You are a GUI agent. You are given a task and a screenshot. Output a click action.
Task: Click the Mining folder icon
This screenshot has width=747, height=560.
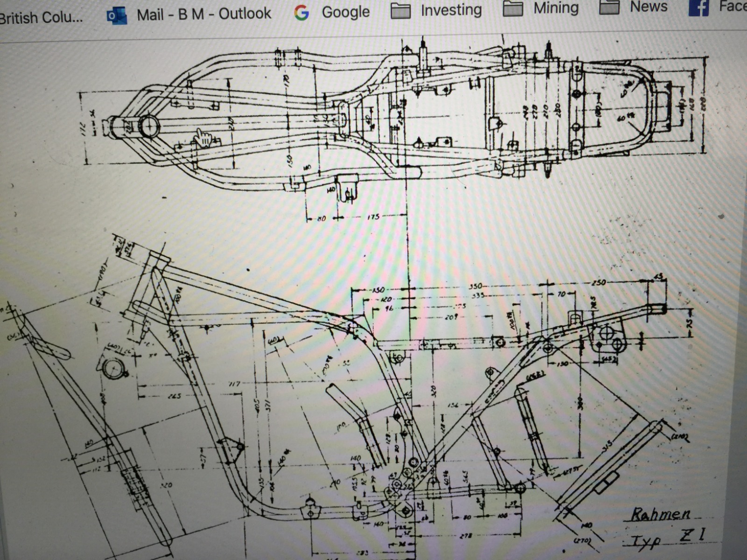pyautogui.click(x=513, y=8)
